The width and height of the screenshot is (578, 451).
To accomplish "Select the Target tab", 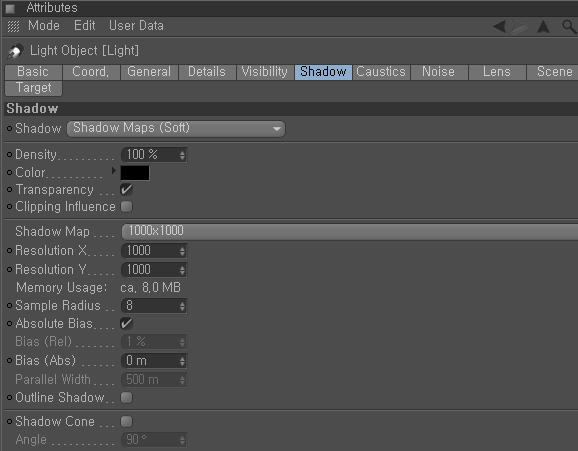I will [34, 88].
